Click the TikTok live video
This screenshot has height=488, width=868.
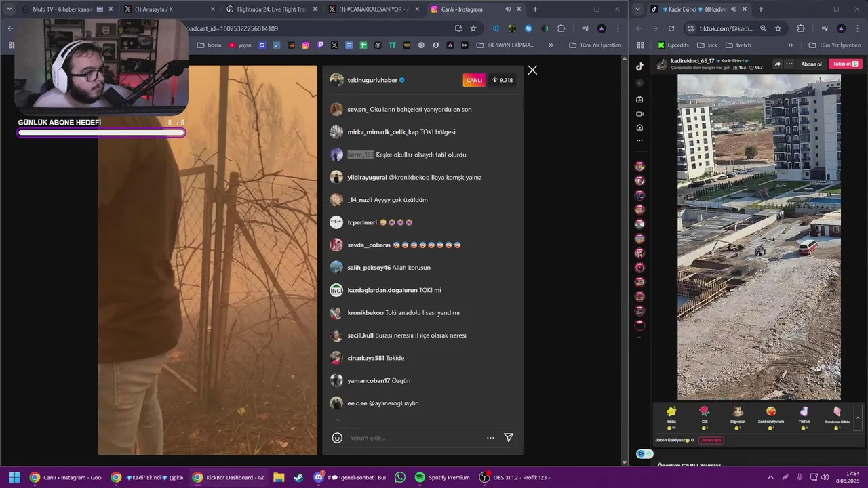coord(759,237)
